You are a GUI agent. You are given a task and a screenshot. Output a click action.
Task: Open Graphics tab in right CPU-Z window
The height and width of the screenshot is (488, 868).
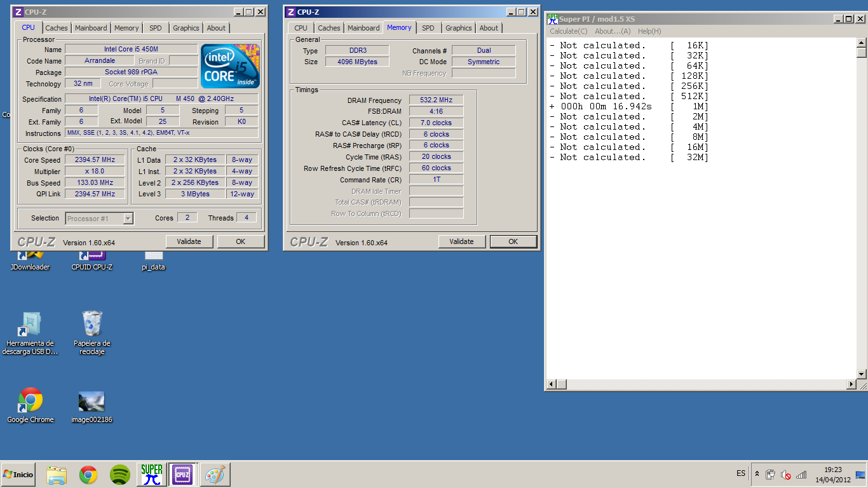(459, 28)
